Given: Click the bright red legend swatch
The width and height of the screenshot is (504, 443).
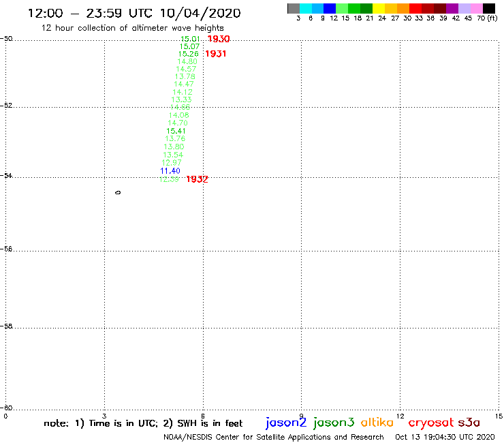Looking at the screenshot, I should [415, 8].
